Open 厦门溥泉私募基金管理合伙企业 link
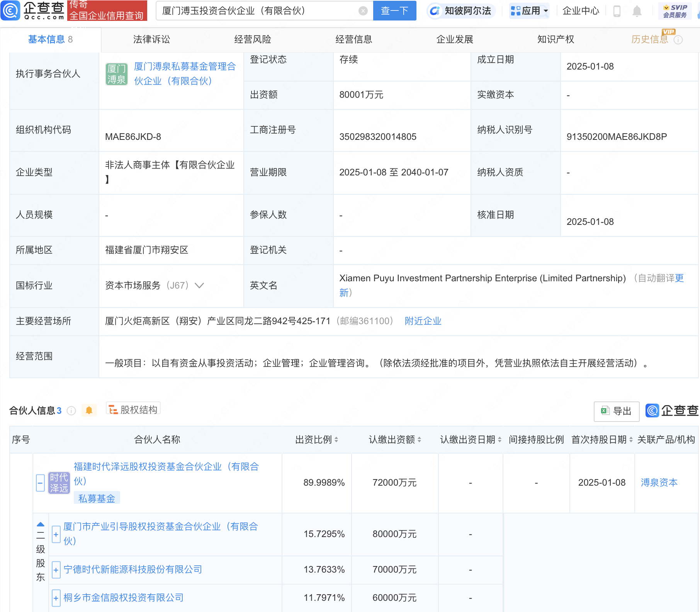This screenshot has height=612, width=700. pos(185,74)
